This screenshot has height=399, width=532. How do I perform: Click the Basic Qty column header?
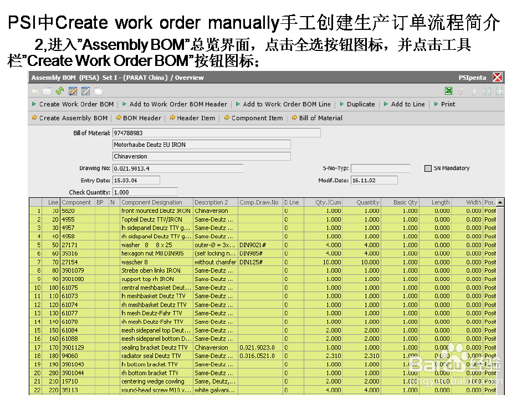pos(400,202)
